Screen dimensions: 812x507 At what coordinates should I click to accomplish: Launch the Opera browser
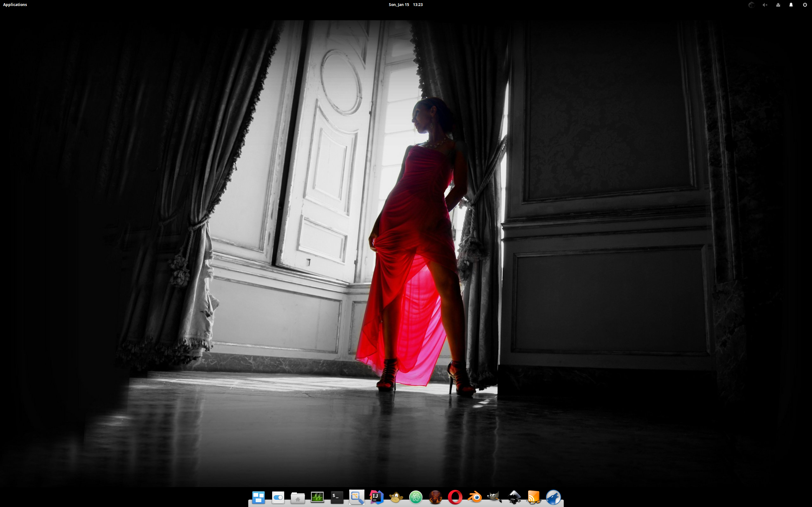point(455,497)
